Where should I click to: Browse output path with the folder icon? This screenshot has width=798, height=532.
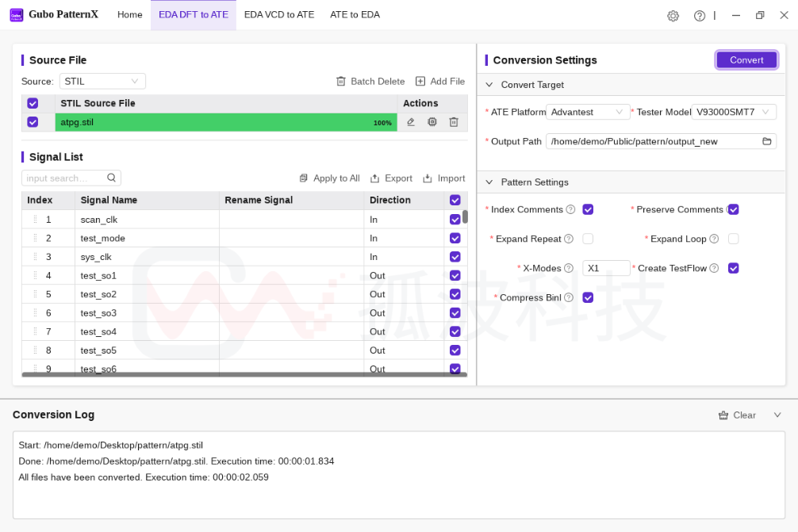(767, 141)
